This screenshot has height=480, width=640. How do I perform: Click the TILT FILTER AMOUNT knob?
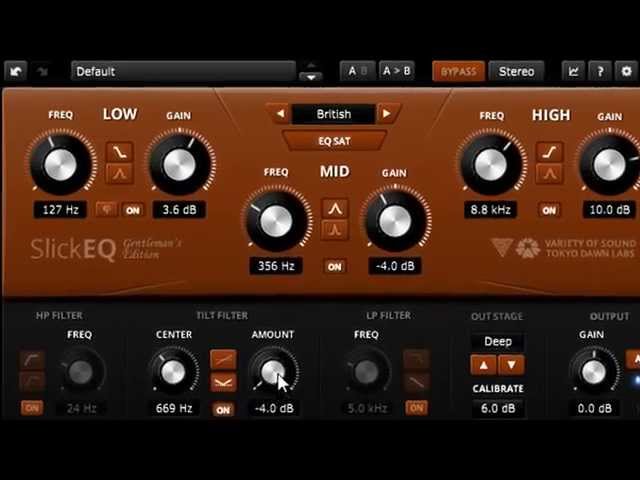[273, 372]
